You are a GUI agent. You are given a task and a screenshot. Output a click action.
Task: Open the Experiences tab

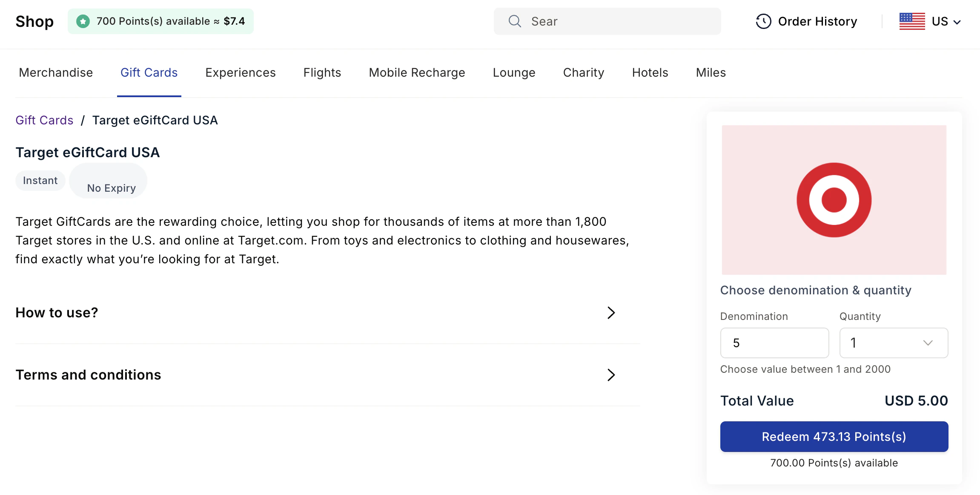(241, 72)
